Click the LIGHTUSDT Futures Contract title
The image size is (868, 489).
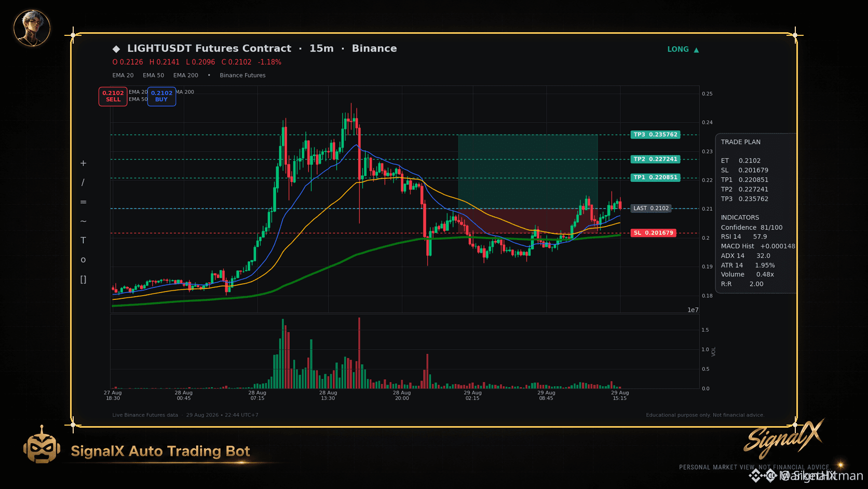pos(209,48)
